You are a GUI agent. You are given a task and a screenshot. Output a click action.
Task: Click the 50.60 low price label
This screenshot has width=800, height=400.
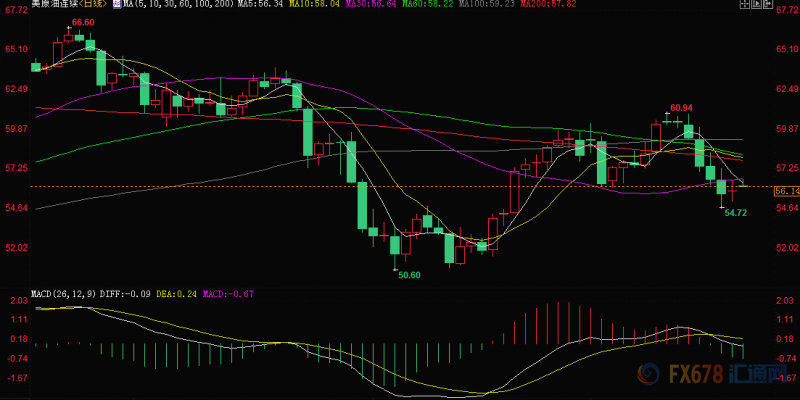(x=409, y=275)
